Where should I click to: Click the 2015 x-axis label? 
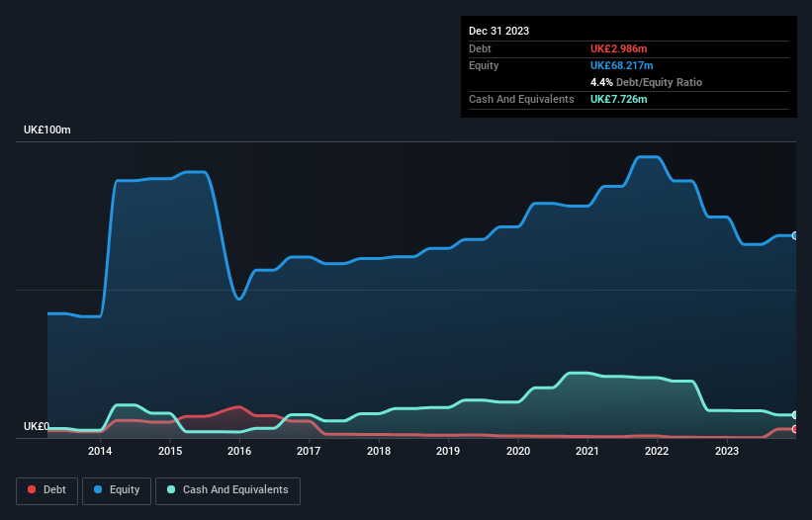click(x=170, y=451)
